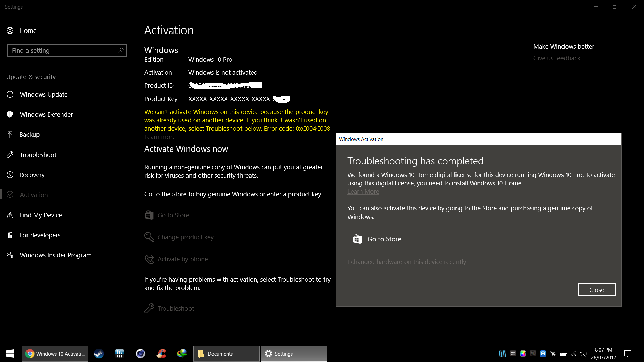Click the search magnifier in Find a setting
The width and height of the screenshot is (644, 362).
point(121,50)
